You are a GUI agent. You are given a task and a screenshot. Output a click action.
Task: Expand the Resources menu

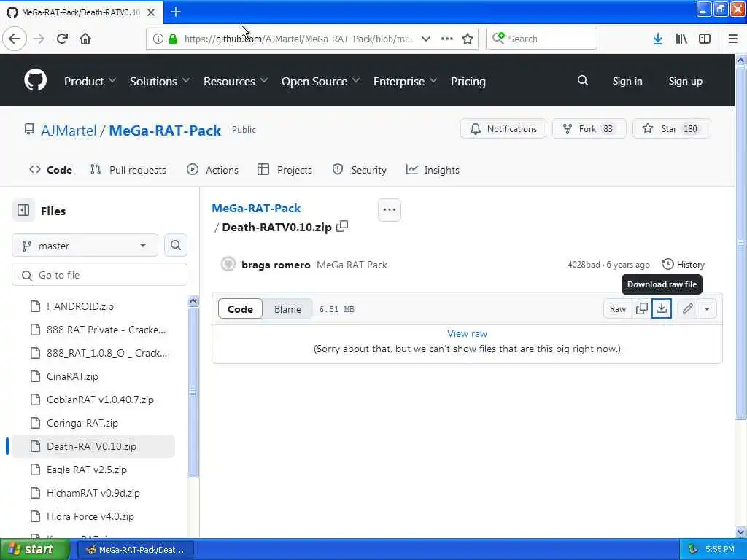236,82
